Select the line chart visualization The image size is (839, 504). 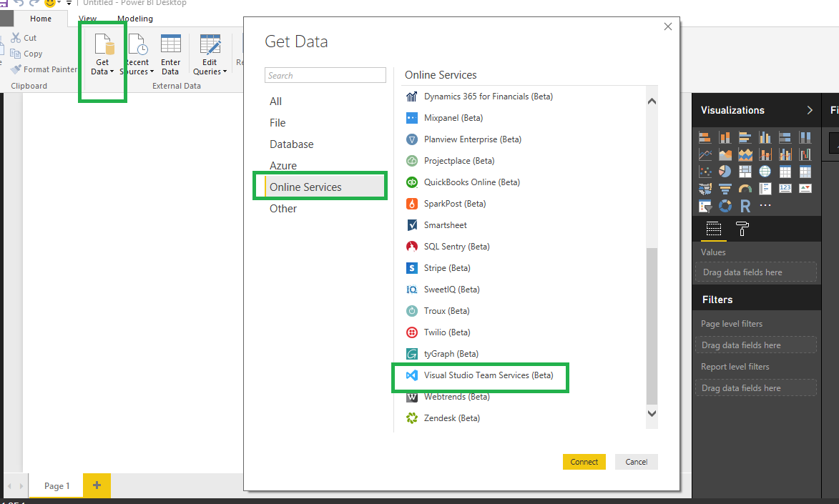(x=705, y=154)
